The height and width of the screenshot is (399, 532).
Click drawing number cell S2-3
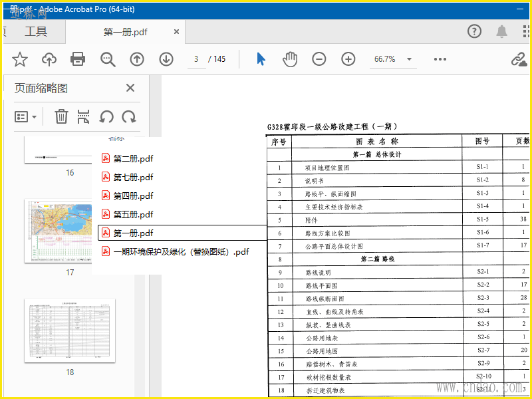pyautogui.click(x=483, y=297)
